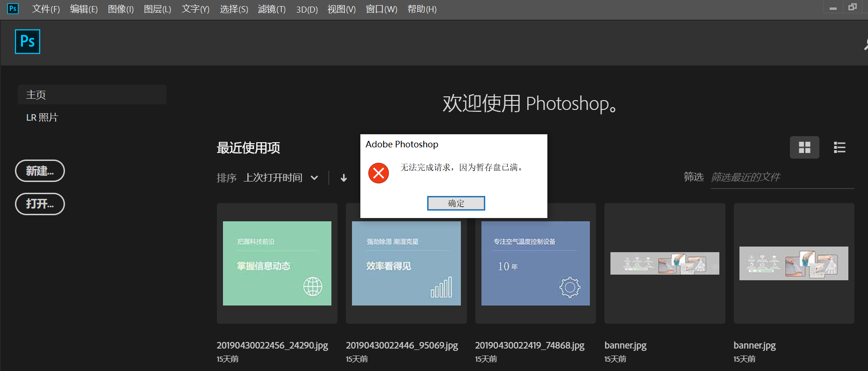The image size is (868, 371).
Task: Click file name 20190430022446_95069.jpg
Action: [x=402, y=345]
